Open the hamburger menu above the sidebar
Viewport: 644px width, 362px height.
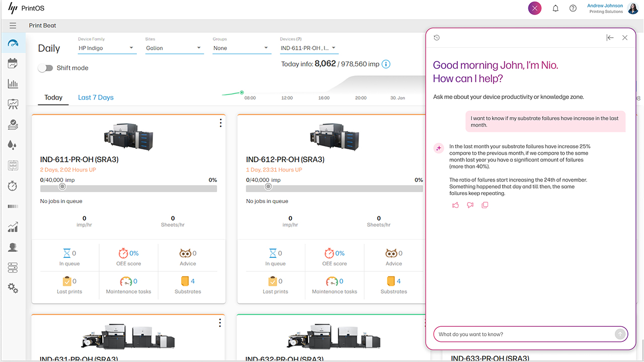tap(13, 25)
